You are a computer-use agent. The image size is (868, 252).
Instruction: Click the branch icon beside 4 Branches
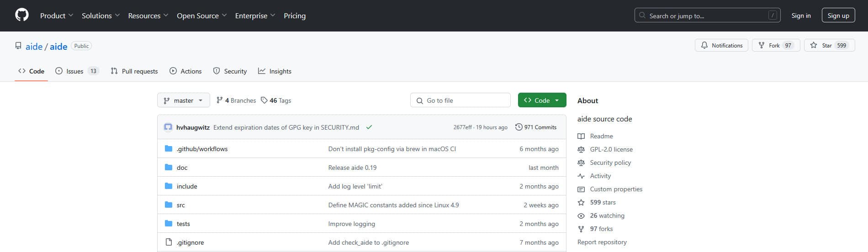pos(219,100)
